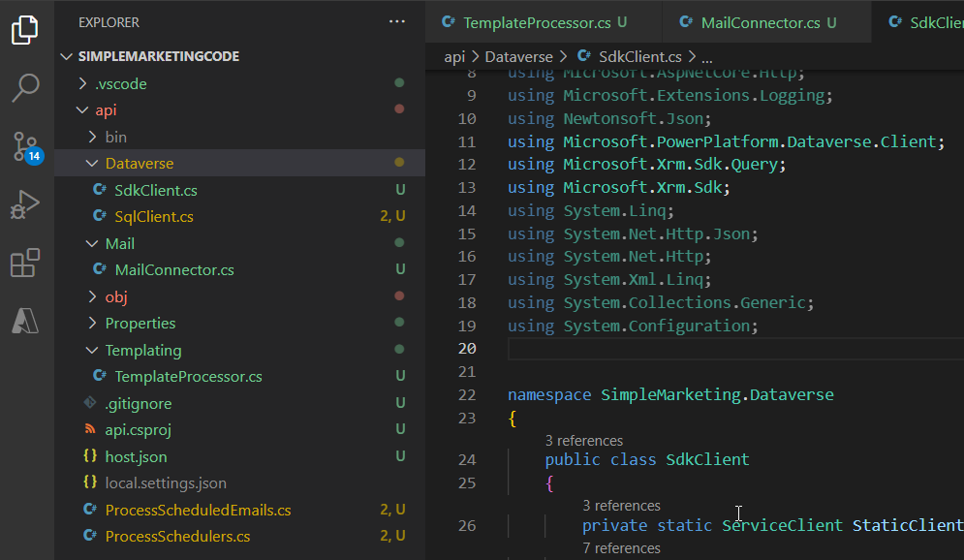Screen dimensions: 964x560
Task: Expand the Properties folder
Action: [92, 324]
